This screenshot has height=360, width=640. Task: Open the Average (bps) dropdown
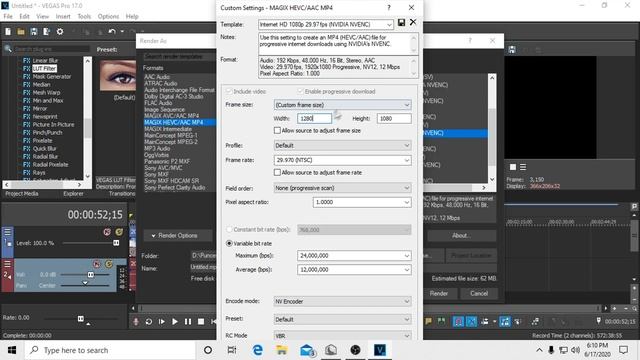coord(407,270)
